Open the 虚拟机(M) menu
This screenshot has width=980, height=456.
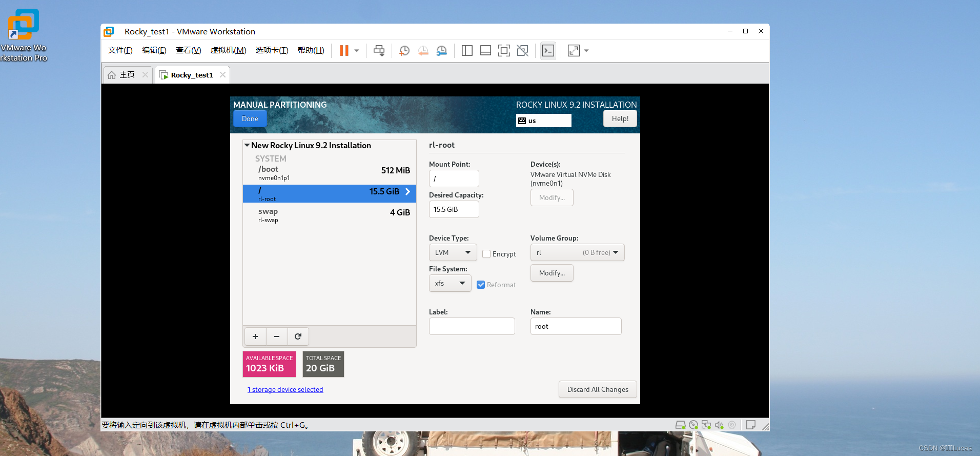(229, 50)
